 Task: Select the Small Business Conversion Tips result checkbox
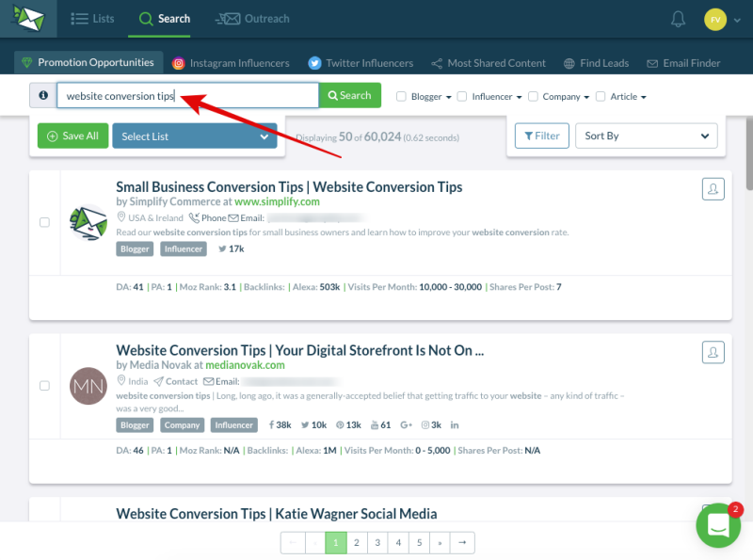(44, 222)
